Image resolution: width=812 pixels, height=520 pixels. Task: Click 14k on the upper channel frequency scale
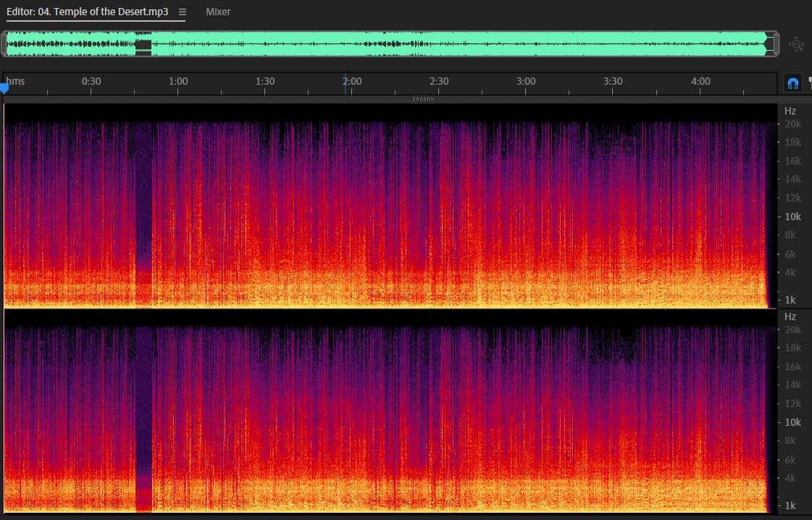point(793,179)
